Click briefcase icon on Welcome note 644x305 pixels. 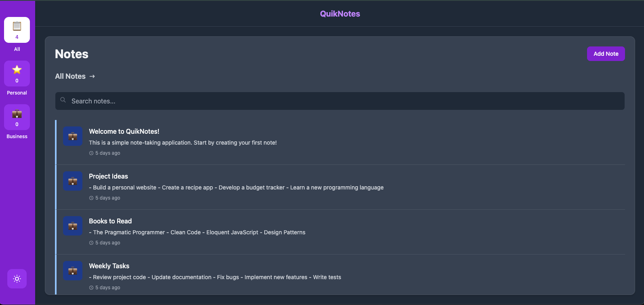[x=73, y=137]
